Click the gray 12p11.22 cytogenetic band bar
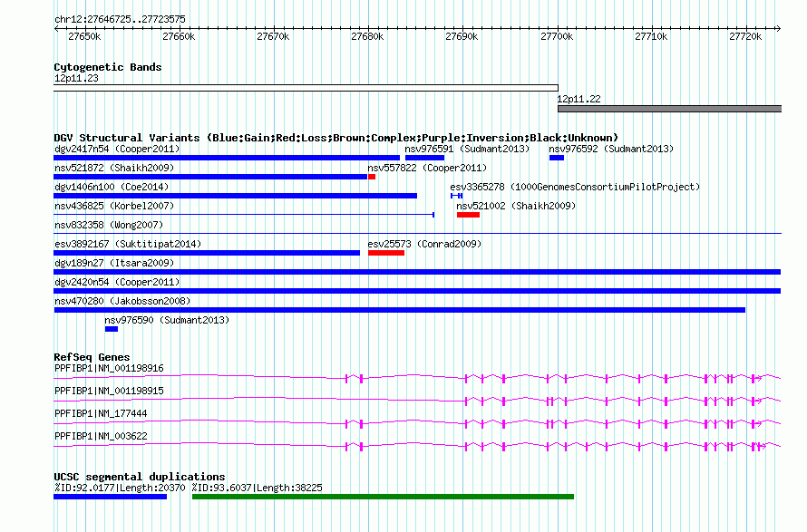This screenshot has width=807, height=532. (669, 109)
